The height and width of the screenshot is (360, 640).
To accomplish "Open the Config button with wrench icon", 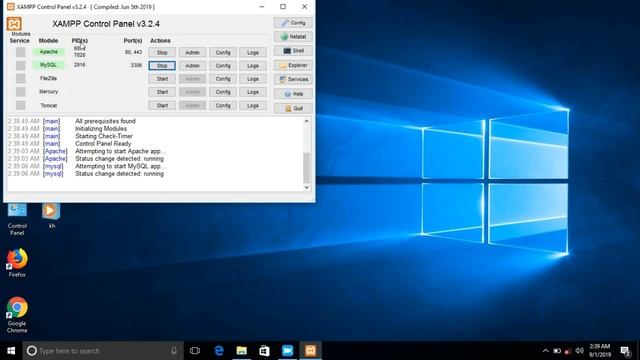I will 293,23.
